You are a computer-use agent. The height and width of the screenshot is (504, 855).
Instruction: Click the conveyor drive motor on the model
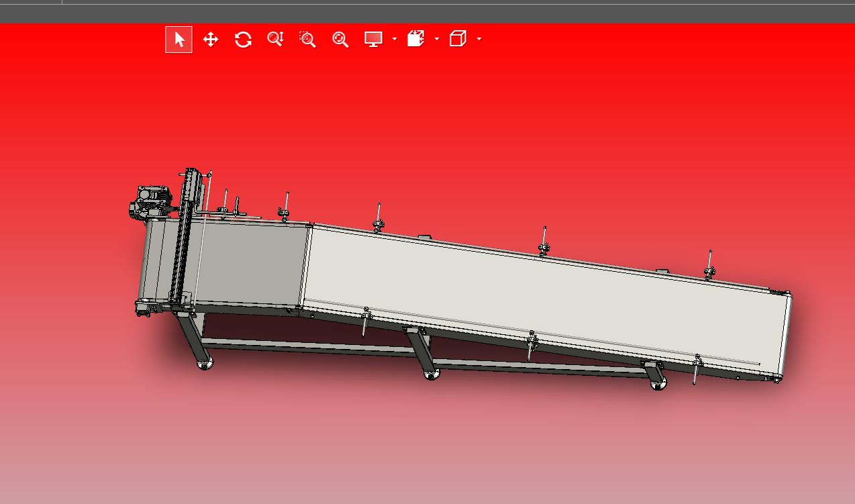pyautogui.click(x=151, y=203)
